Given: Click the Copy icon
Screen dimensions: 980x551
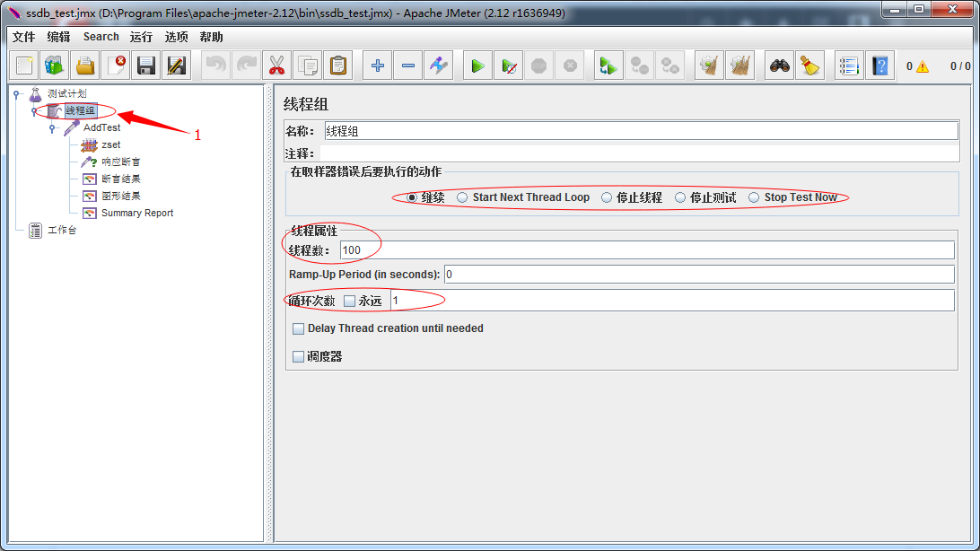Looking at the screenshot, I should coord(308,66).
